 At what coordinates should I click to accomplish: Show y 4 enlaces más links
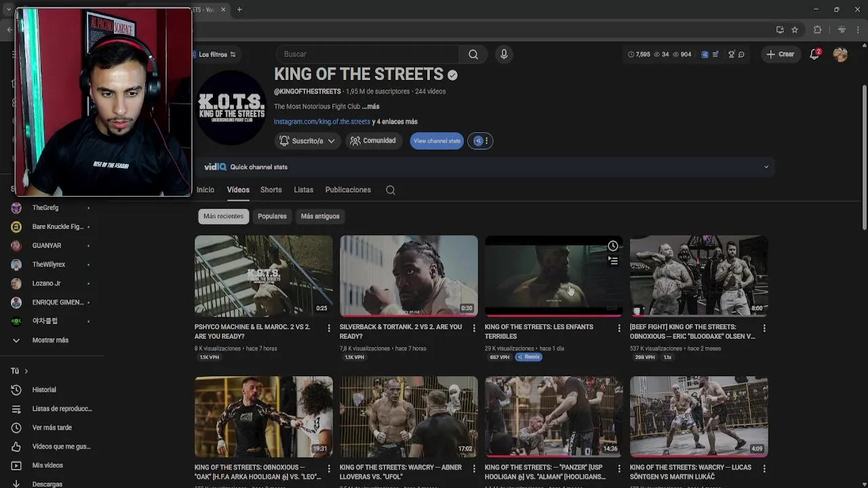[395, 122]
